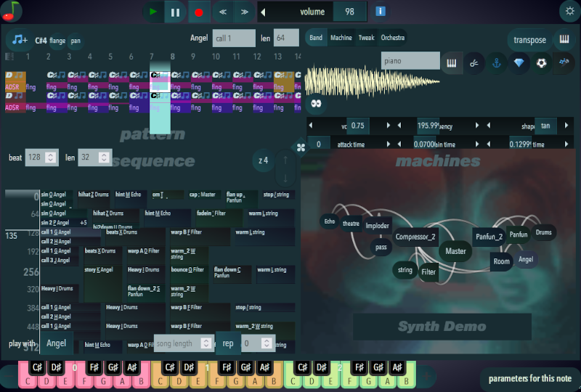Switch to the Orchestra tab
581x392 pixels.
(393, 38)
